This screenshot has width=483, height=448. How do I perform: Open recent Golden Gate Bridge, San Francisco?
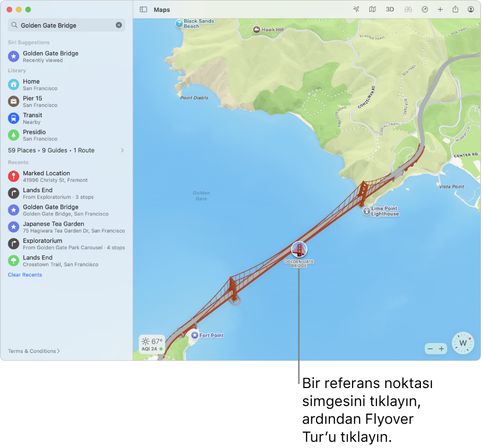(x=67, y=210)
